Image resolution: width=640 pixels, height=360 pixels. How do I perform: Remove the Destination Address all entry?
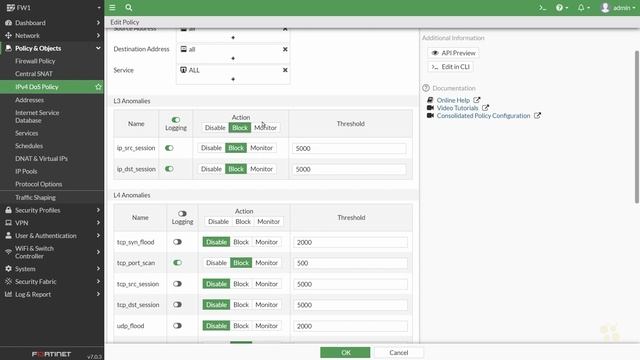[x=285, y=49]
